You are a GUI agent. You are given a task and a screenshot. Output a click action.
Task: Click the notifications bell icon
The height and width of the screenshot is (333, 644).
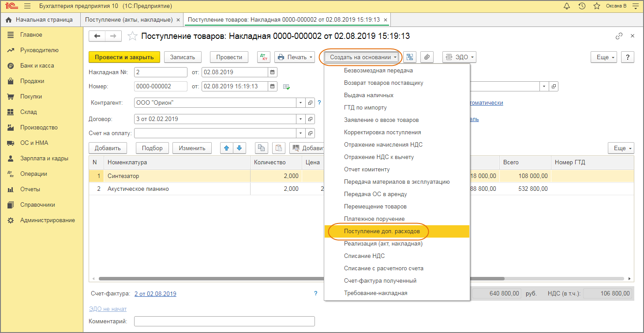[567, 6]
